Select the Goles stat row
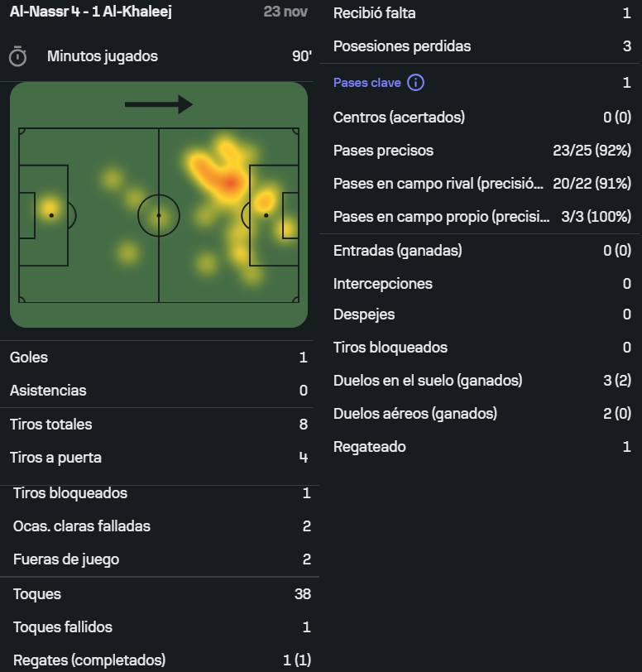Screen dimensions: 642x672 click(x=159, y=358)
